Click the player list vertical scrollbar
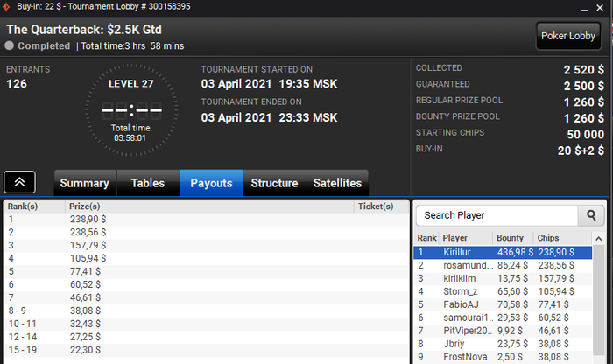613x364 pixels. coord(598,298)
